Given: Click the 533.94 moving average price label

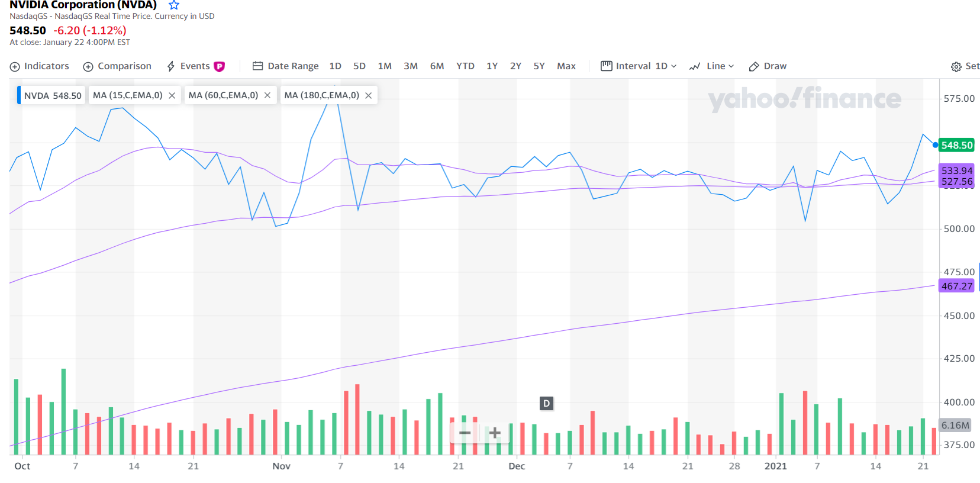Looking at the screenshot, I should click(x=957, y=170).
